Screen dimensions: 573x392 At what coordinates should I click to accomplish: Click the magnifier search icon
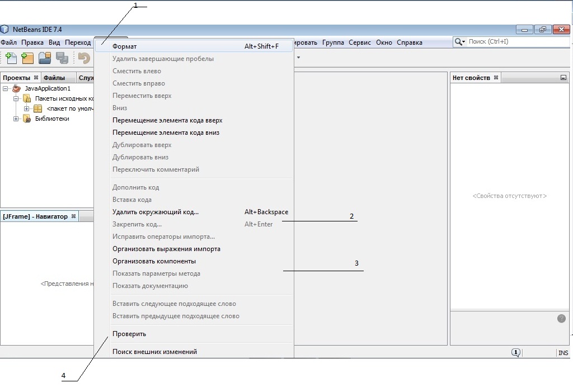point(459,41)
